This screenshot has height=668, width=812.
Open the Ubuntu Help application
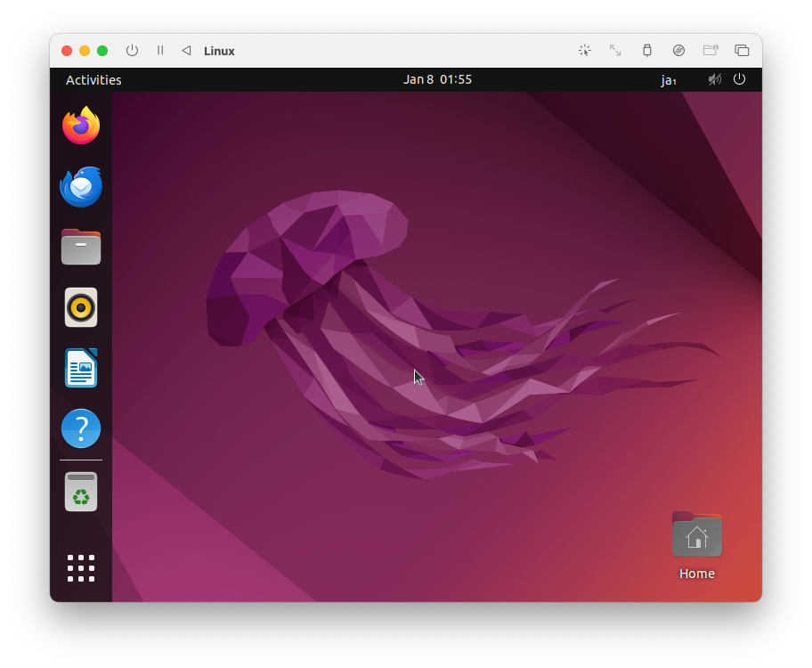click(80, 428)
